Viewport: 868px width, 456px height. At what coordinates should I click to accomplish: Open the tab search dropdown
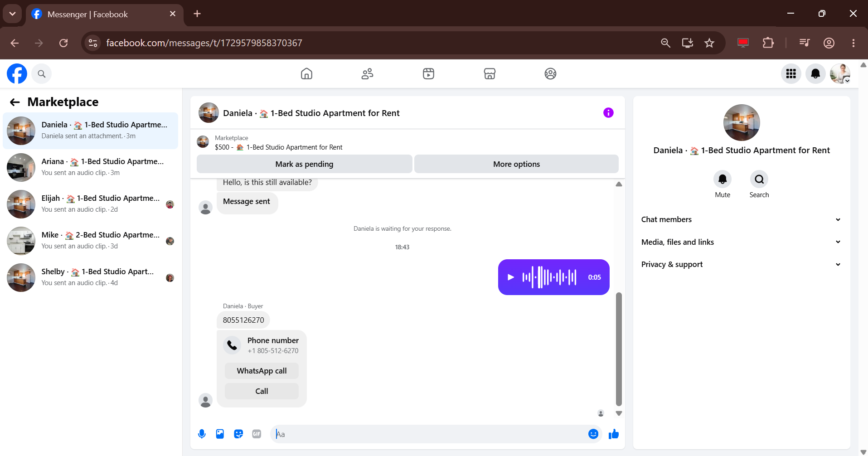point(12,14)
